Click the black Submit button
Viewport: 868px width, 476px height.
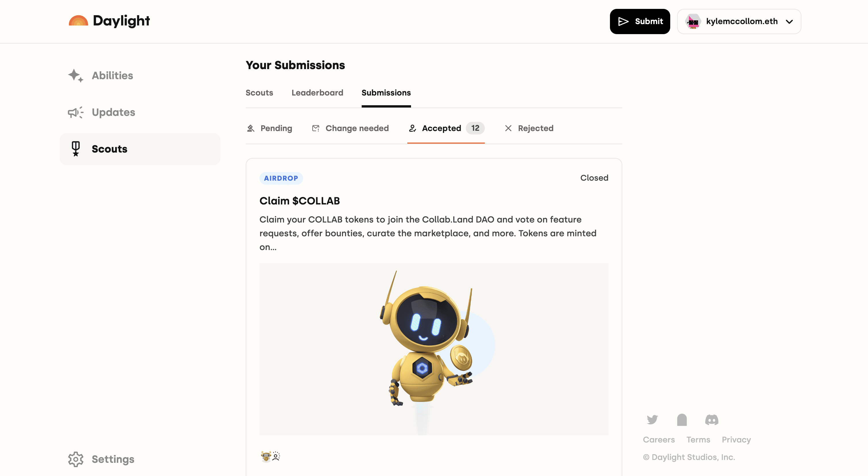(640, 22)
